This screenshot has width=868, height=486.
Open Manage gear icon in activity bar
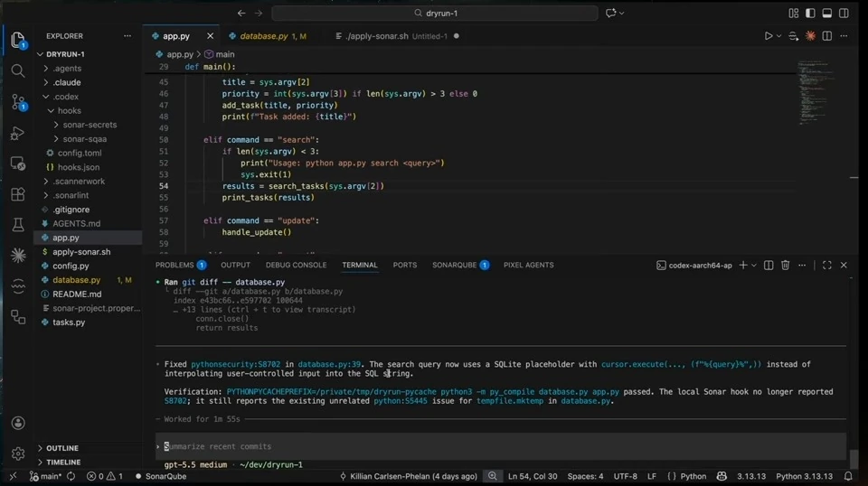click(x=18, y=454)
